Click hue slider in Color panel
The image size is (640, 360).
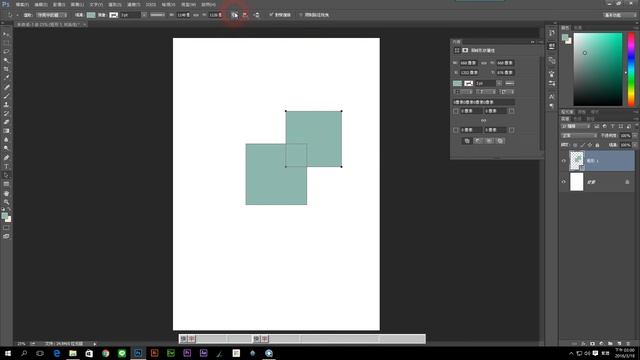pos(631,69)
